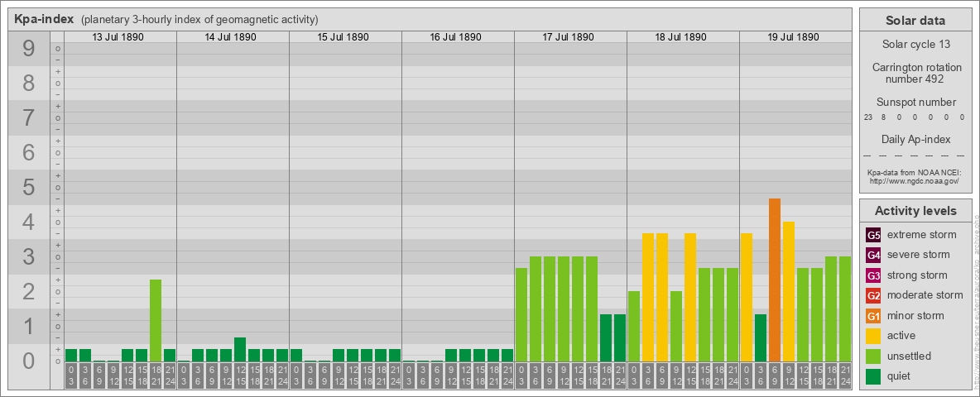Image resolution: width=980 pixels, height=397 pixels.
Task: Click the tallest dark green bar on 14 Jul
Action: point(240,350)
